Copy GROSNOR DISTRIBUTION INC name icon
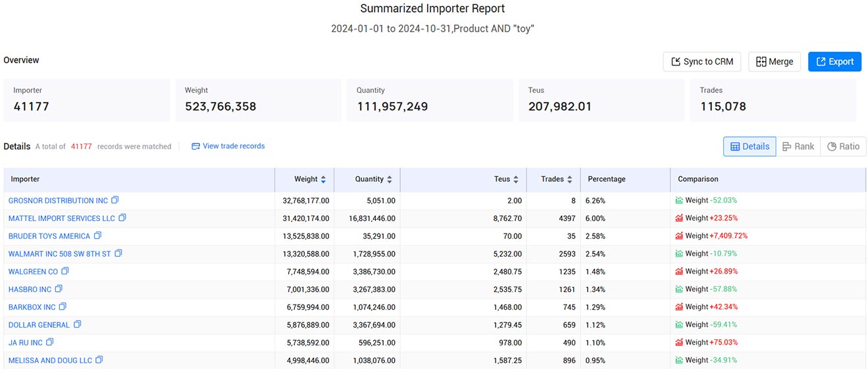This screenshot has width=868, height=369. [x=115, y=200]
